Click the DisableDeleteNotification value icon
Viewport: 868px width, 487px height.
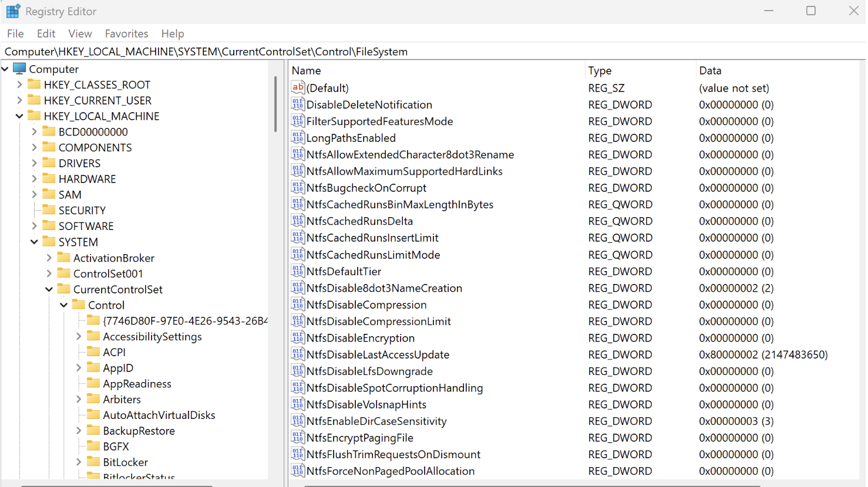click(x=298, y=104)
